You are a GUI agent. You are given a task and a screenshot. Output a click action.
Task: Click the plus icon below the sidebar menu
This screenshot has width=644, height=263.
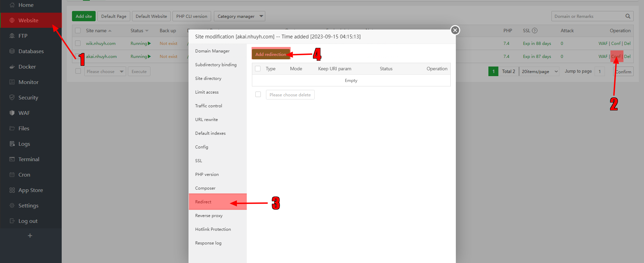pyautogui.click(x=30, y=236)
